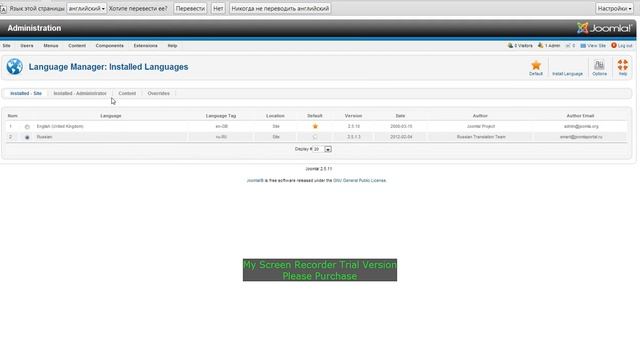Click the Russian Translation Team author cell
The height and width of the screenshot is (360, 640).
481,137
